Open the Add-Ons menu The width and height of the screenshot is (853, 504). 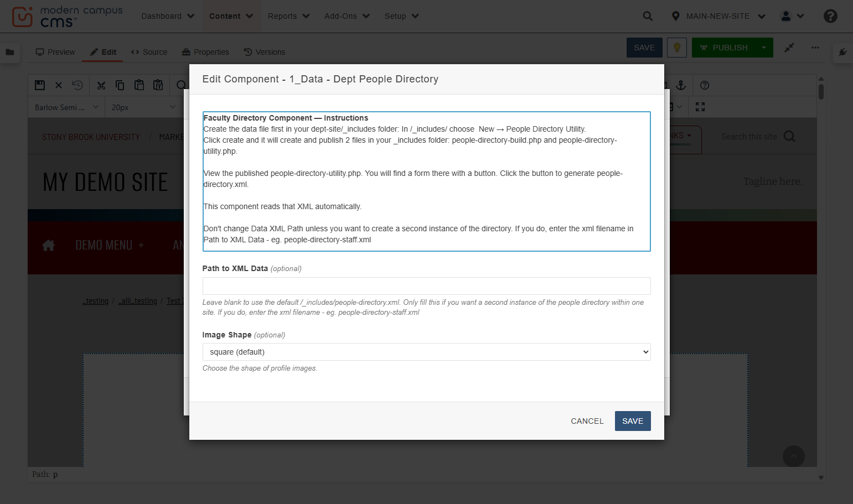(347, 16)
